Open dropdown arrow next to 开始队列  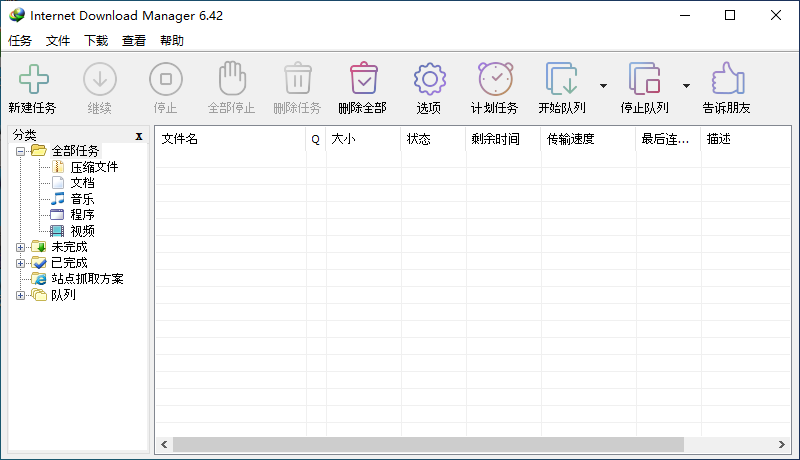[603, 86]
